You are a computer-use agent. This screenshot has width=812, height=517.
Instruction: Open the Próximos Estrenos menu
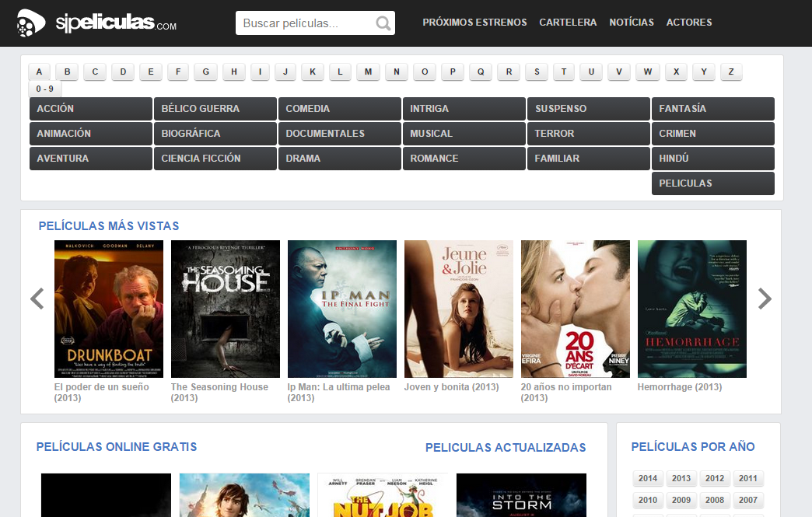[x=474, y=23]
